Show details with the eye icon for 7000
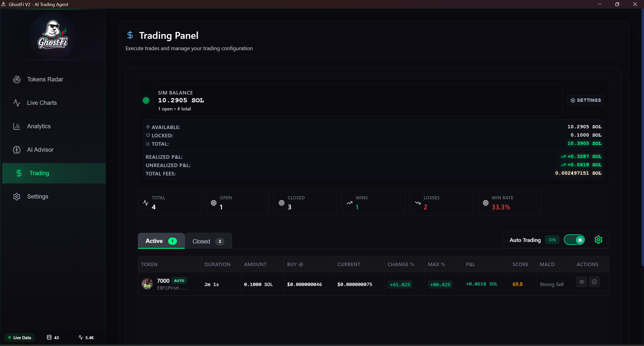The image size is (644, 346). click(x=581, y=282)
